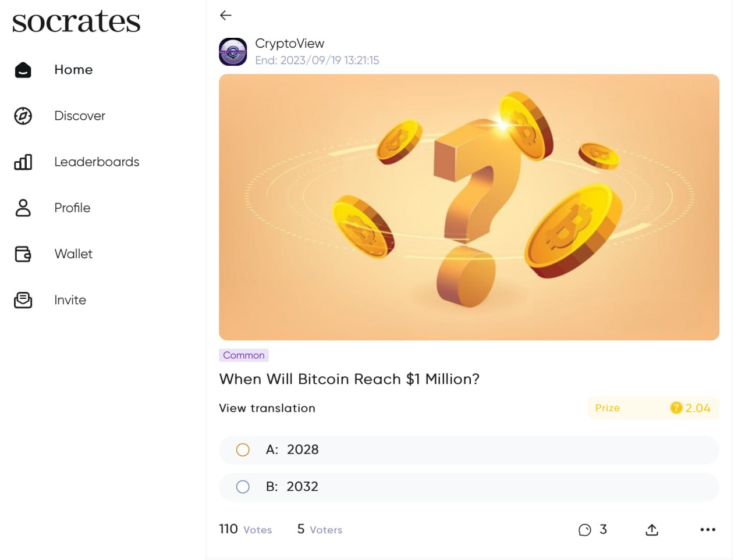Open the CryptoView avatar

(x=233, y=52)
